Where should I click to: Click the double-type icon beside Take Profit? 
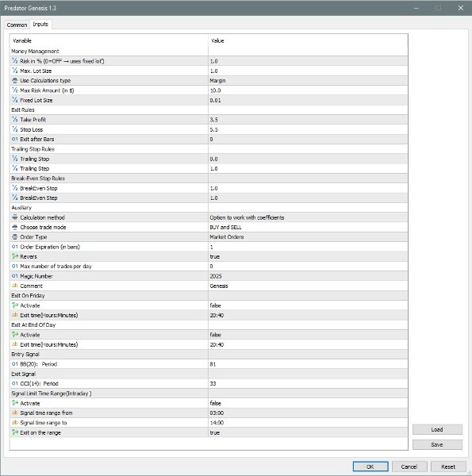coord(14,120)
